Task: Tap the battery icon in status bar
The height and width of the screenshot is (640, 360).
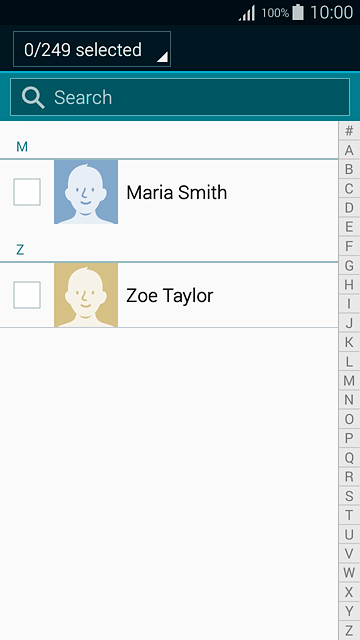Action: pyautogui.click(x=298, y=12)
